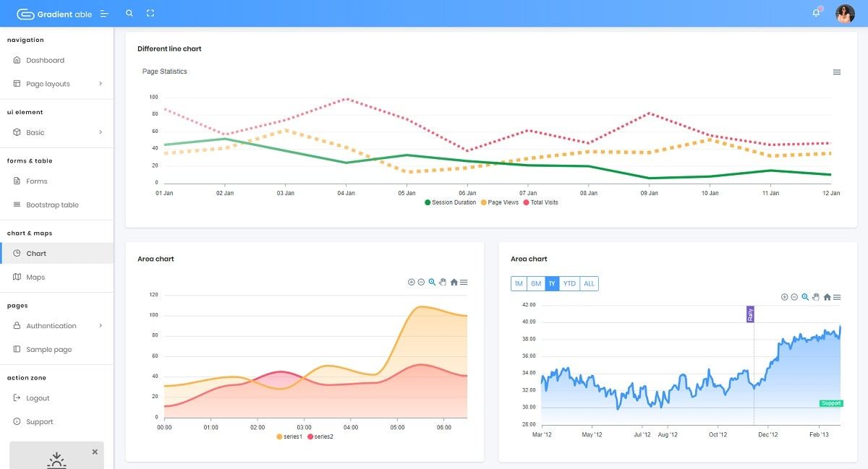The height and width of the screenshot is (469, 868).
Task: Open the Maps navigation item
Action: click(x=56, y=277)
